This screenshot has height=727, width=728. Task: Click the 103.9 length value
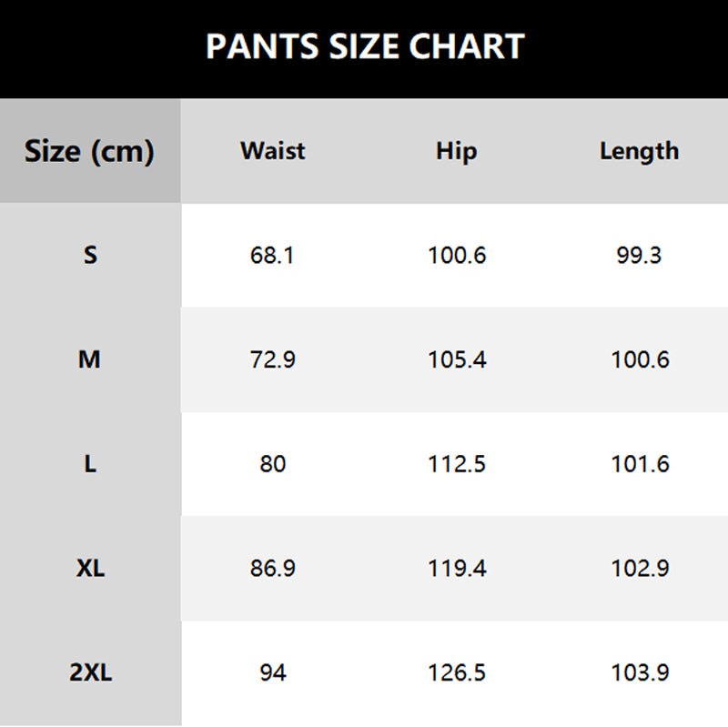pos(640,673)
